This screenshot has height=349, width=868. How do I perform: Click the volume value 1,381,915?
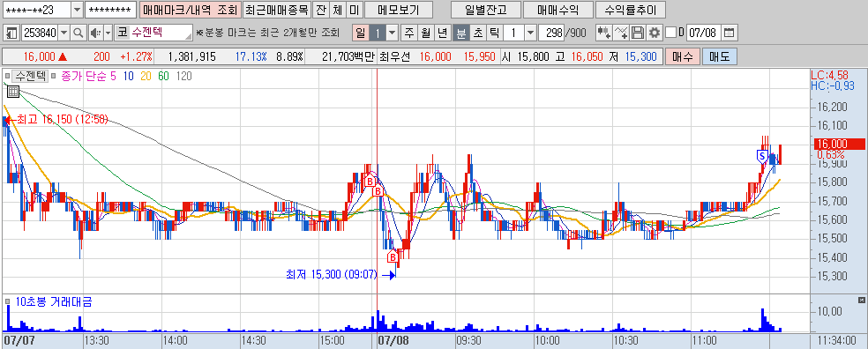191,56
